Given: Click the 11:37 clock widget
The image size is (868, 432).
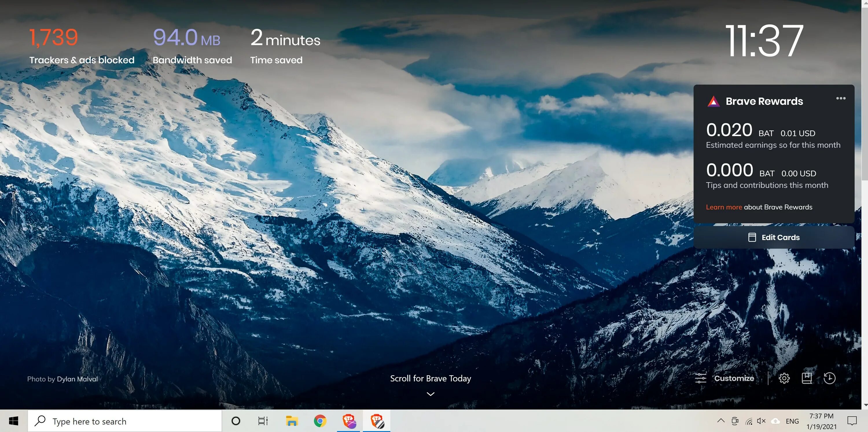Looking at the screenshot, I should pyautogui.click(x=764, y=41).
